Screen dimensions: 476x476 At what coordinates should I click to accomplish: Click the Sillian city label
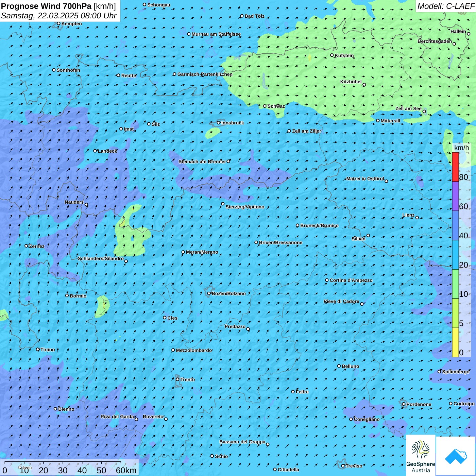pos(358,239)
